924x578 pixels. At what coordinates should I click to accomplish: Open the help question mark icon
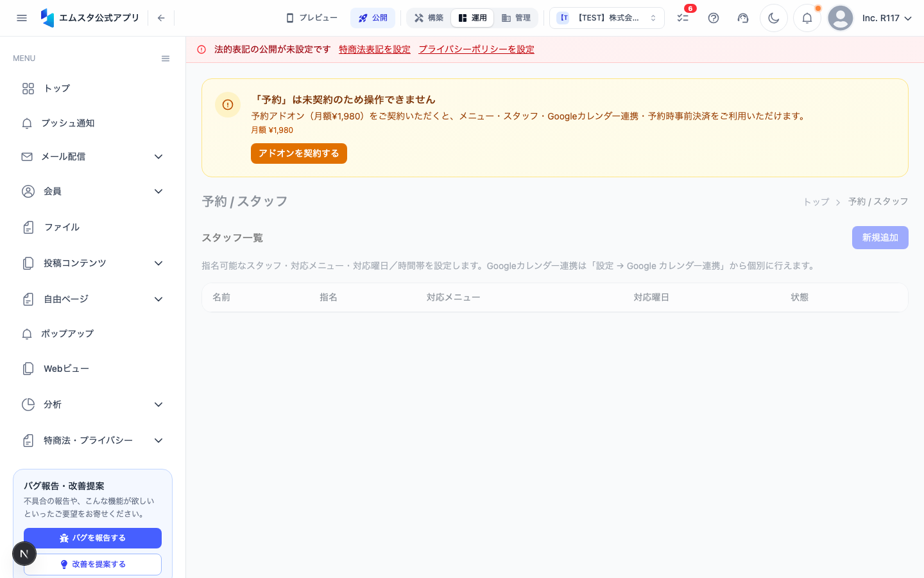(x=714, y=18)
